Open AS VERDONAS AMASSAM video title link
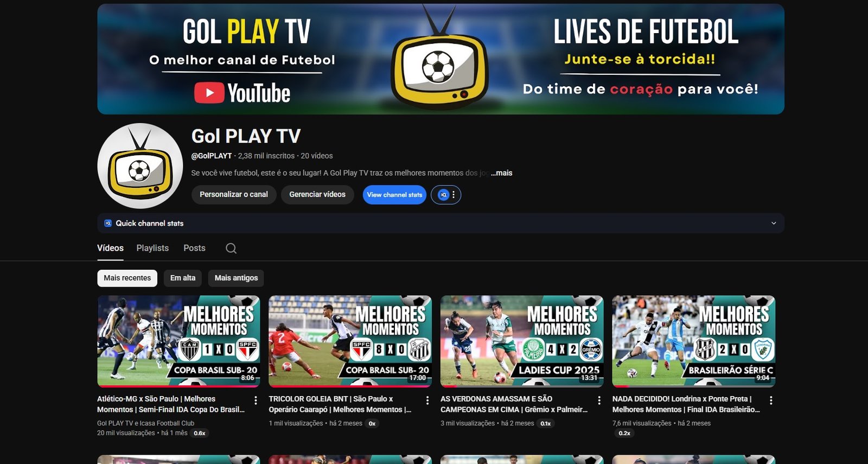868x464 pixels. [514, 404]
